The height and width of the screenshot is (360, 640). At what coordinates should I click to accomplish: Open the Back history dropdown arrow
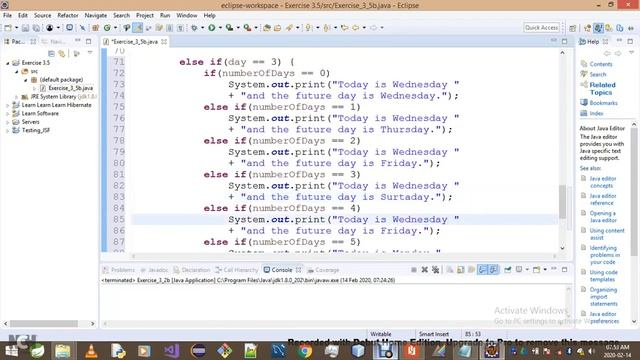point(364,28)
